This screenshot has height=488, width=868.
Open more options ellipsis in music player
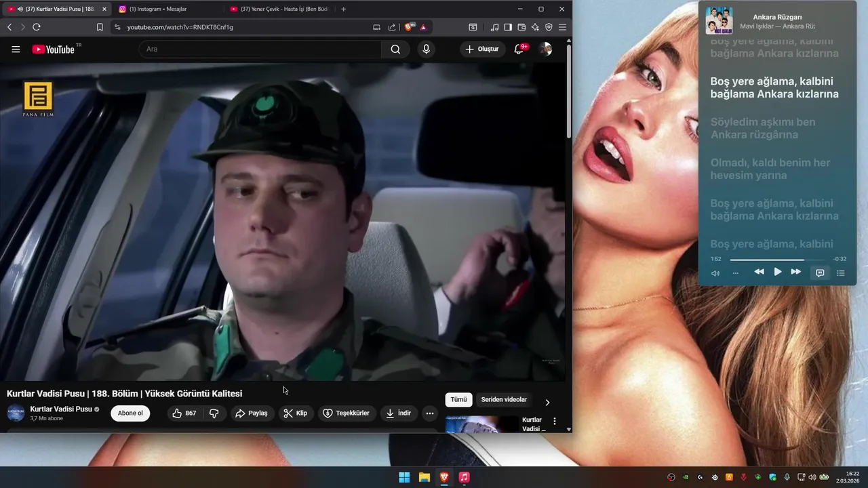(736, 273)
